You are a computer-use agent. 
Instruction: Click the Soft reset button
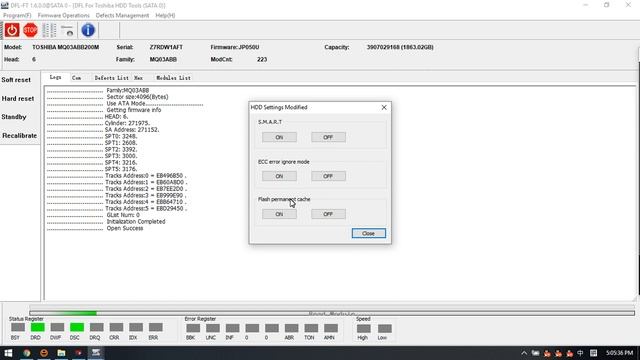[x=16, y=80]
